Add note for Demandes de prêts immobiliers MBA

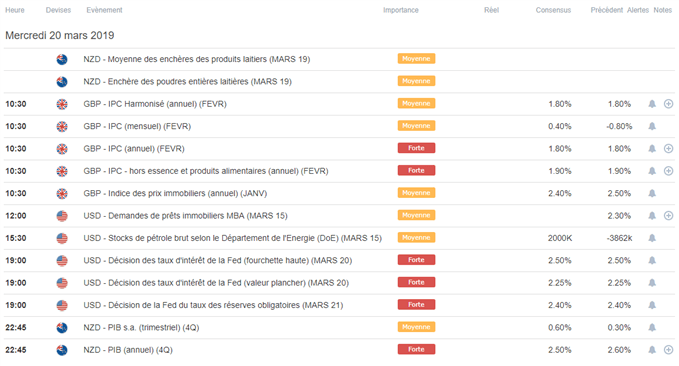[x=669, y=216]
